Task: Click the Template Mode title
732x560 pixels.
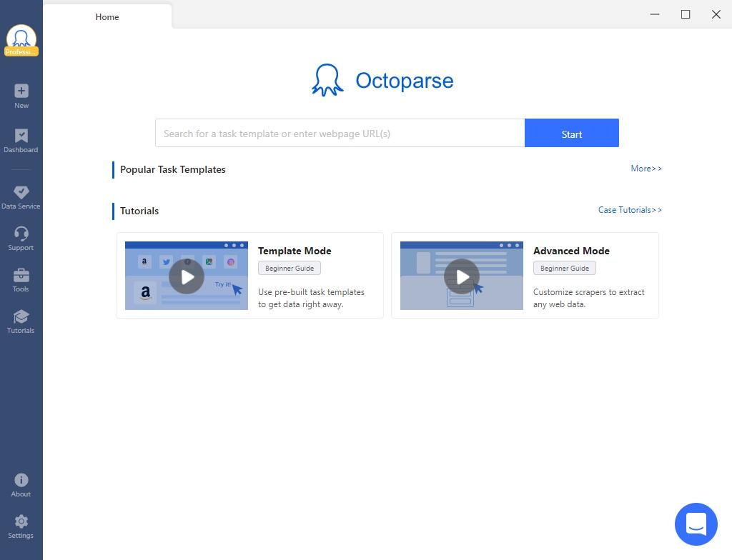Action: 295,251
